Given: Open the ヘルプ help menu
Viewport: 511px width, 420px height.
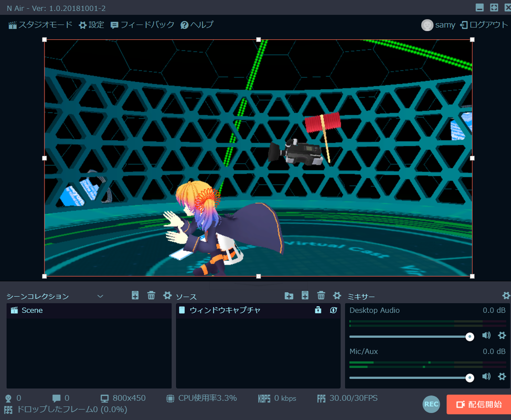Looking at the screenshot, I should [197, 25].
